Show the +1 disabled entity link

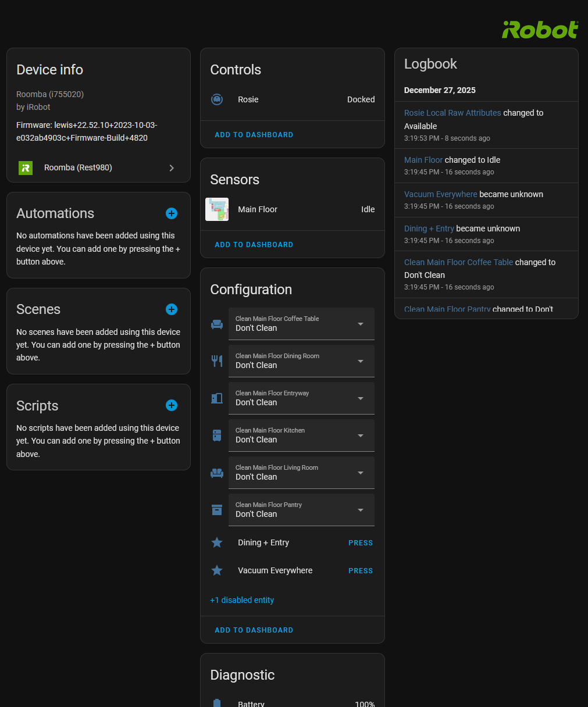click(x=242, y=600)
